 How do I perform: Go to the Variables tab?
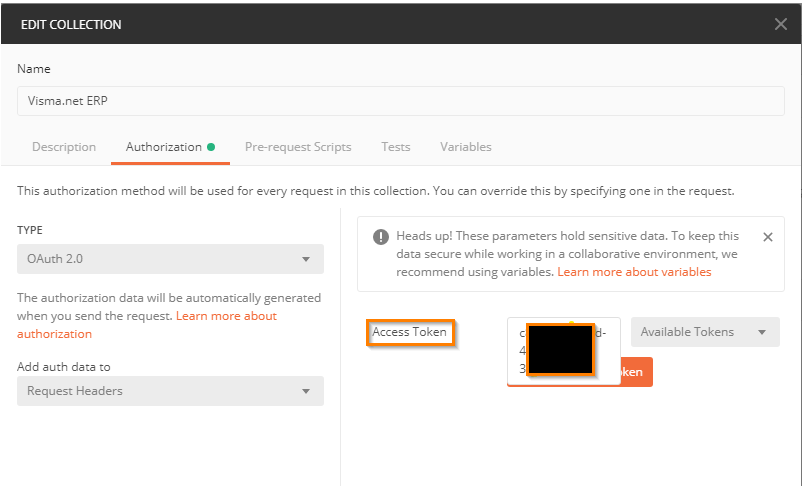(x=466, y=147)
